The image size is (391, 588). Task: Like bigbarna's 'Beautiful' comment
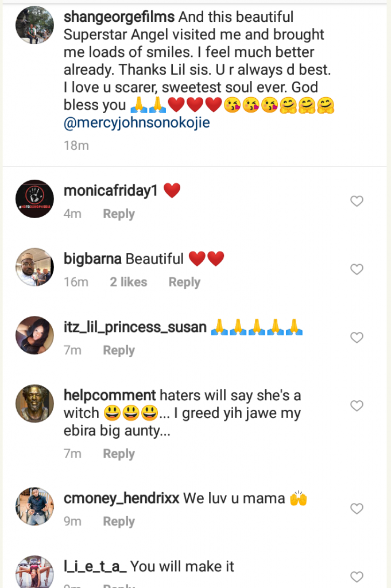pyautogui.click(x=357, y=269)
